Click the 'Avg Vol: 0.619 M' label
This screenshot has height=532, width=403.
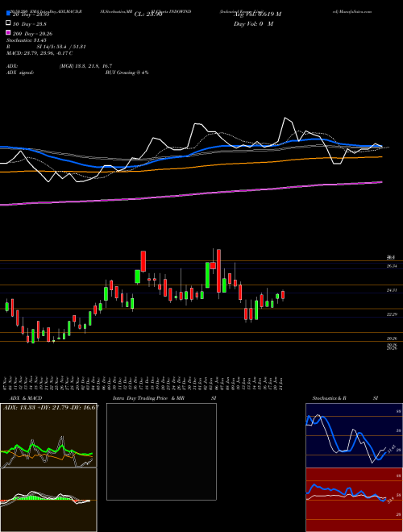coord(257,15)
